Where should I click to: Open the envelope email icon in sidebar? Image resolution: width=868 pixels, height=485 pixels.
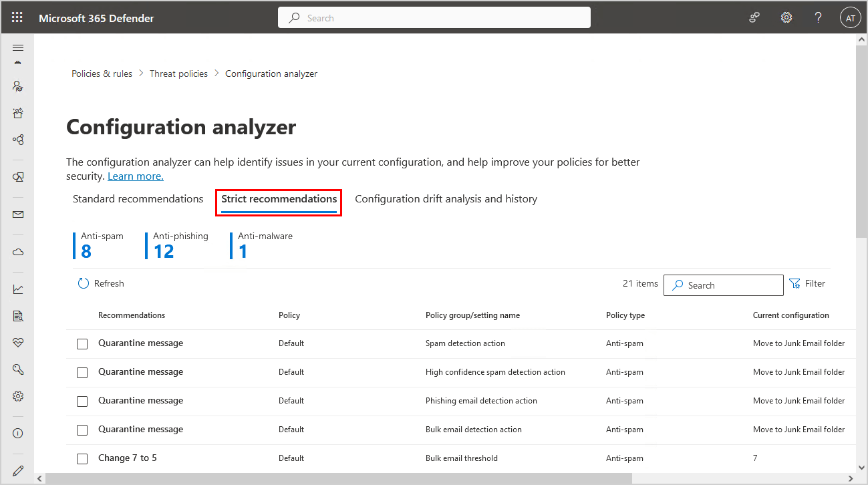[x=18, y=214]
